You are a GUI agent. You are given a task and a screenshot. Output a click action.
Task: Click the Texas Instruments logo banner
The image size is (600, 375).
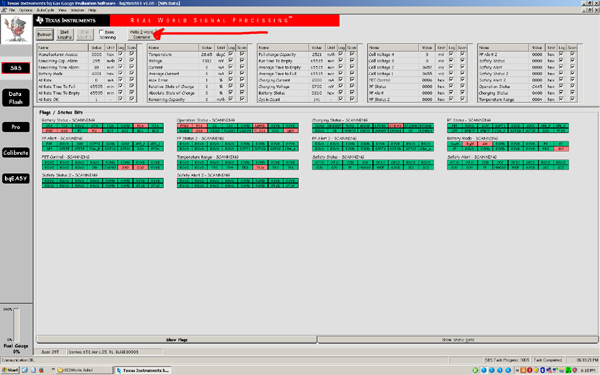(72, 20)
